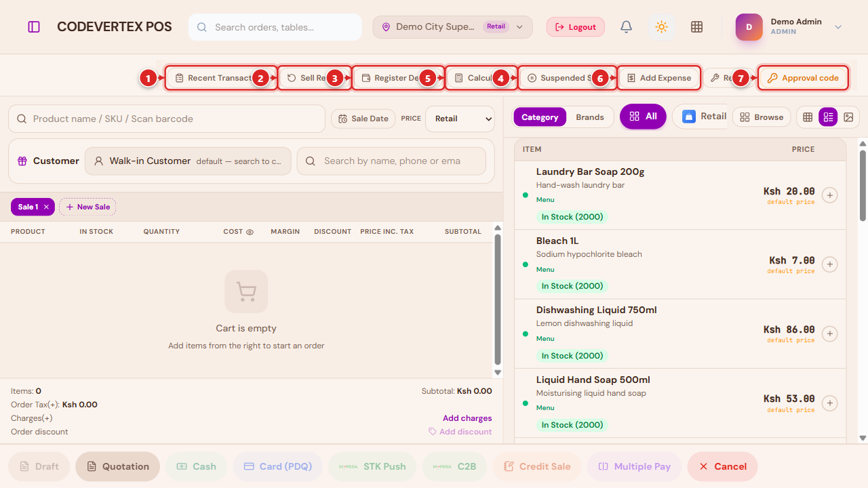Add Dishwashing Liquid 750ml with plus icon
The height and width of the screenshot is (488, 868).
click(x=829, y=333)
